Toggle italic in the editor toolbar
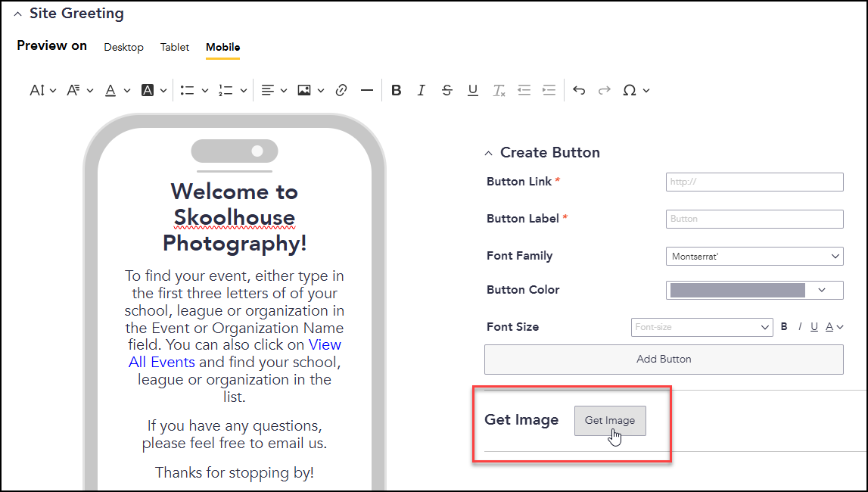 point(422,90)
